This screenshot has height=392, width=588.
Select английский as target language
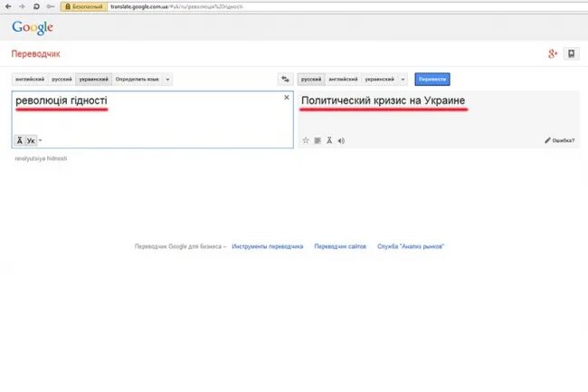click(343, 79)
